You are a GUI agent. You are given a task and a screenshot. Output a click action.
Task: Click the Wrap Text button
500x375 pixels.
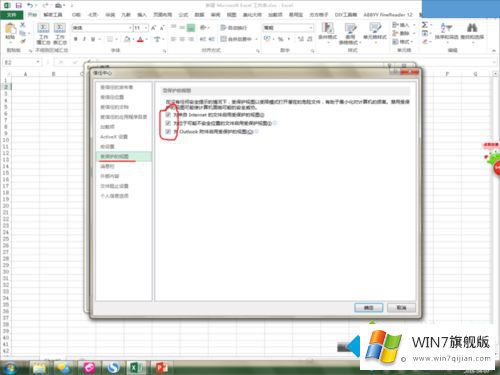[x=233, y=28]
